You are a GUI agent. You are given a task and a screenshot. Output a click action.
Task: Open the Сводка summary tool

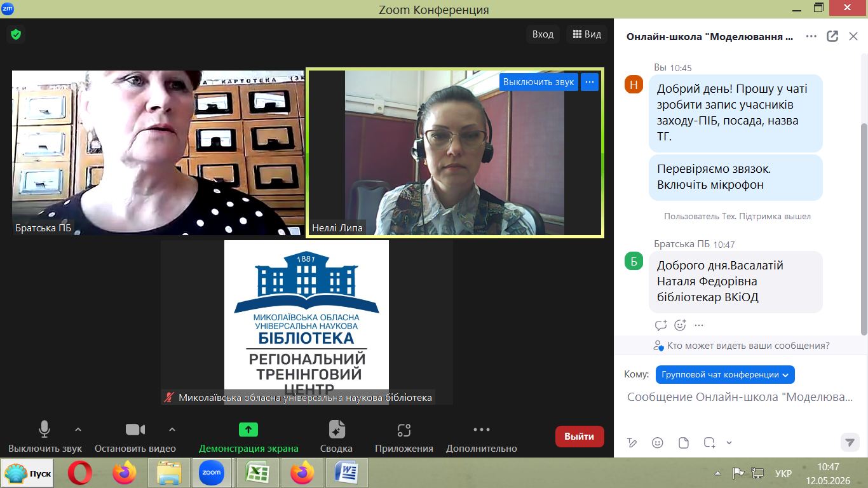[x=336, y=437]
